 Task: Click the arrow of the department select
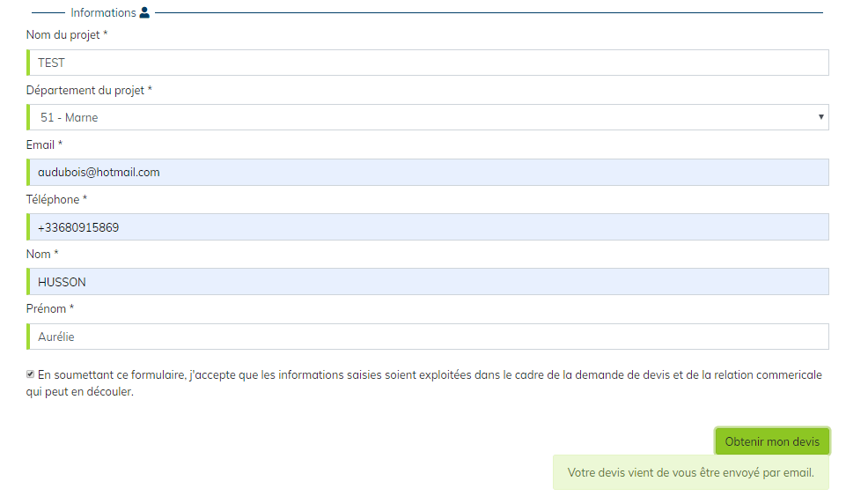coord(820,117)
